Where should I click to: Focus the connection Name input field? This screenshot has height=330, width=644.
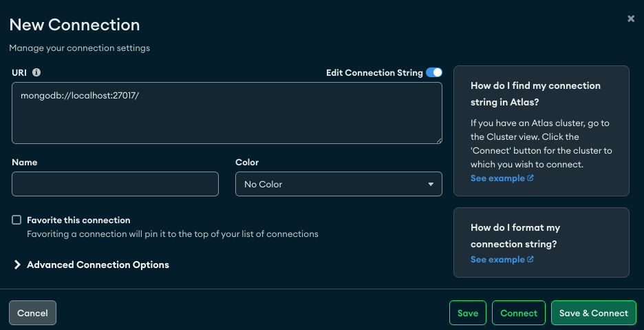tap(115, 184)
